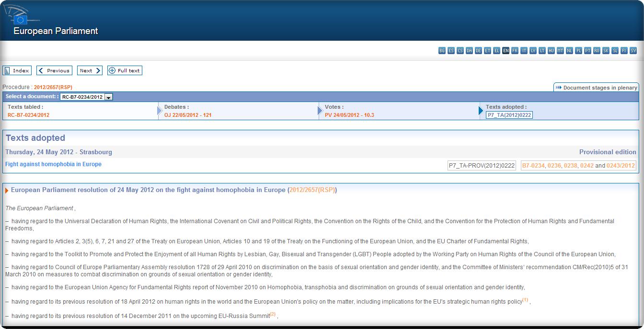This screenshot has height=329, width=644.
Task: Go to the Next document
Action: pos(90,70)
